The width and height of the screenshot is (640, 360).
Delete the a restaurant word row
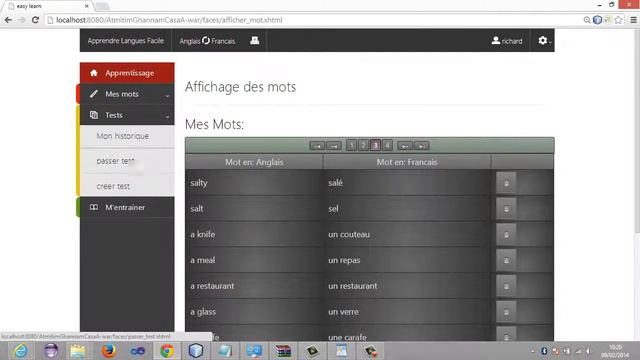tap(506, 286)
